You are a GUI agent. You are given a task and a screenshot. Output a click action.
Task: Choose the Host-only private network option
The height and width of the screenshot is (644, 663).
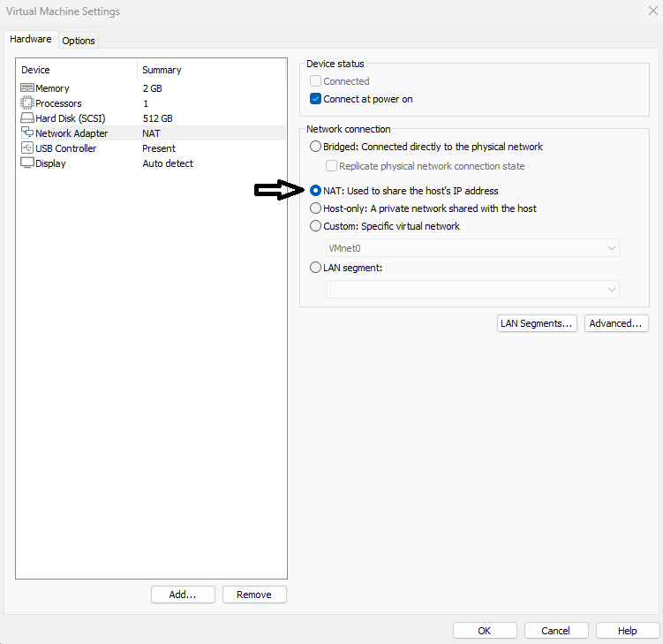point(315,208)
